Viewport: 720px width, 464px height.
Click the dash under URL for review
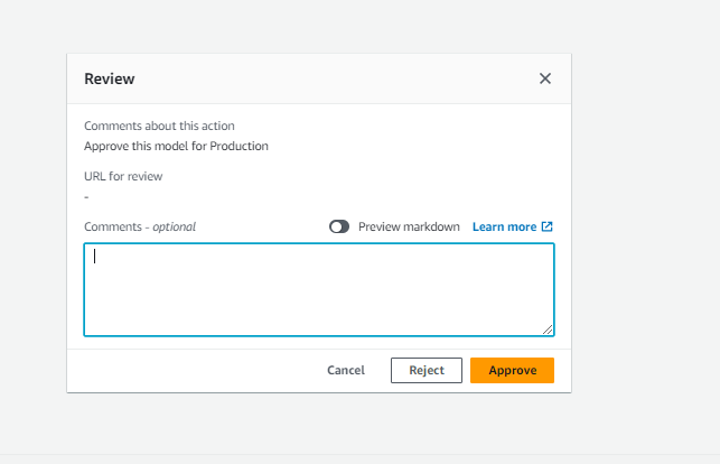(87, 196)
